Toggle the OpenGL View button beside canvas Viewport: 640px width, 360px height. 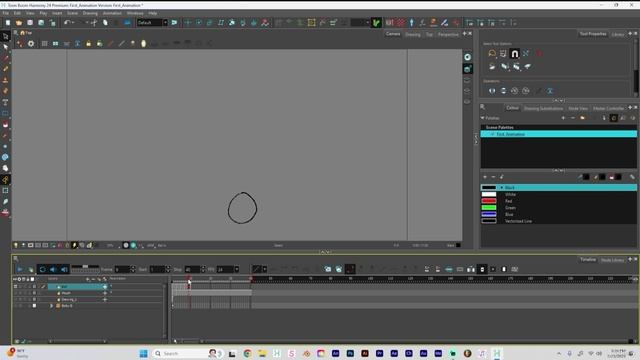pyautogui.click(x=467, y=69)
